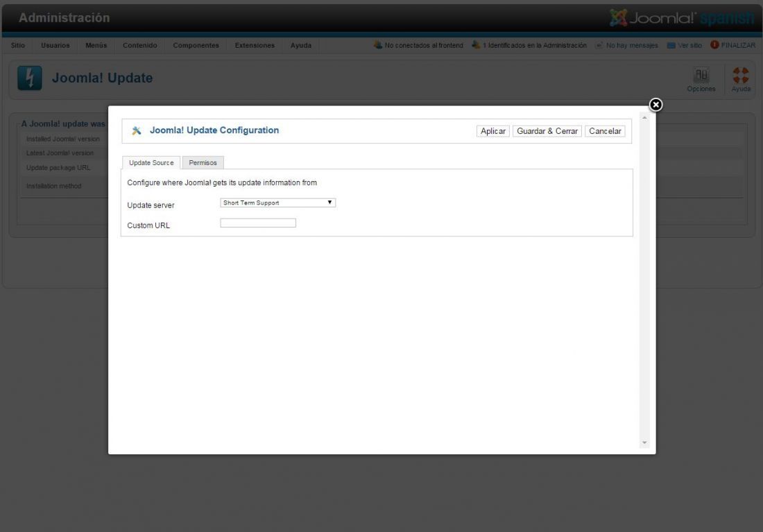Click the Aplicar button

tap(493, 131)
